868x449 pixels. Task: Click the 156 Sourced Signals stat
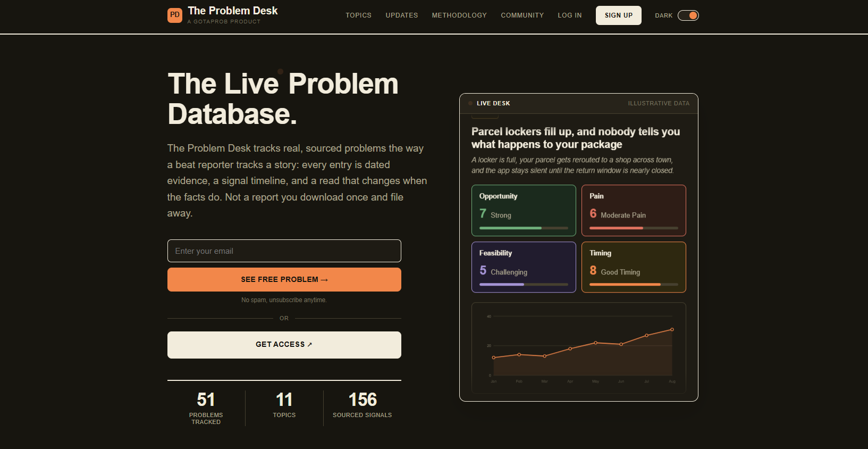click(363, 405)
